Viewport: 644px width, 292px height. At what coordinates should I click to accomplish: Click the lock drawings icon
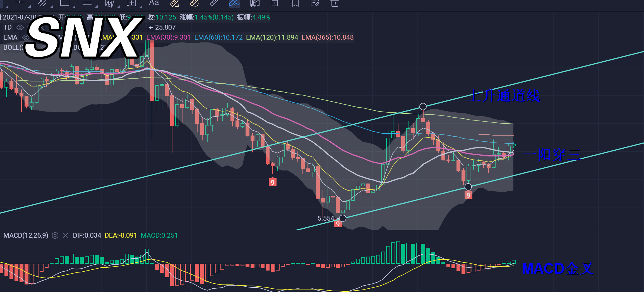tap(275, 3)
